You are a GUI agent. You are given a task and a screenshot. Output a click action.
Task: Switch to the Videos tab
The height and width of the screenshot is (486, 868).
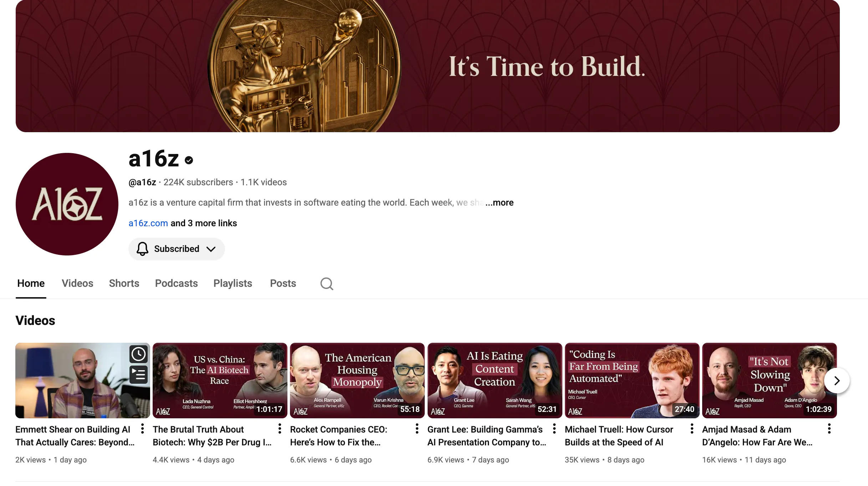pos(77,283)
